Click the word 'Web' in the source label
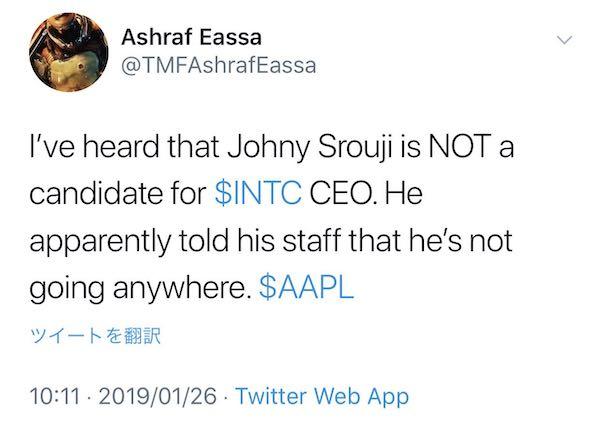The image size is (600, 429). (342, 396)
